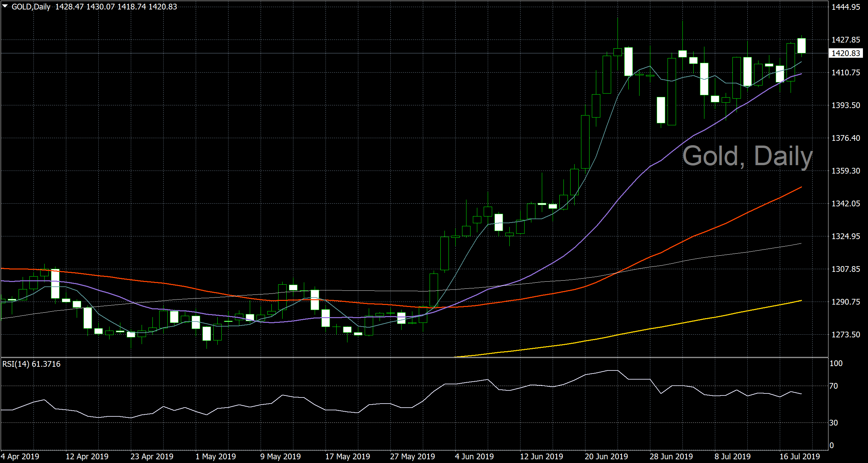Image resolution: width=868 pixels, height=463 pixels.
Task: Click the 1393.50 price axis label
Action: click(846, 105)
